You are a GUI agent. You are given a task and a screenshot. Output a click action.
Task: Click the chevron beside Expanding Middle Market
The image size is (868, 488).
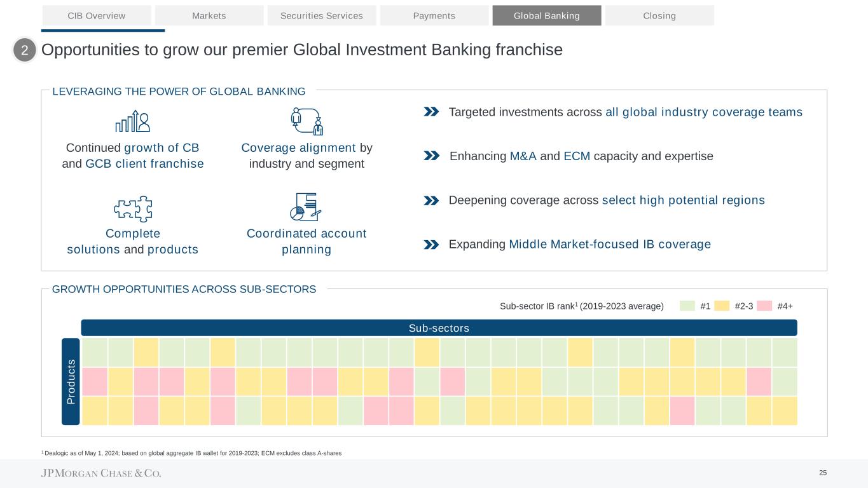pos(431,244)
